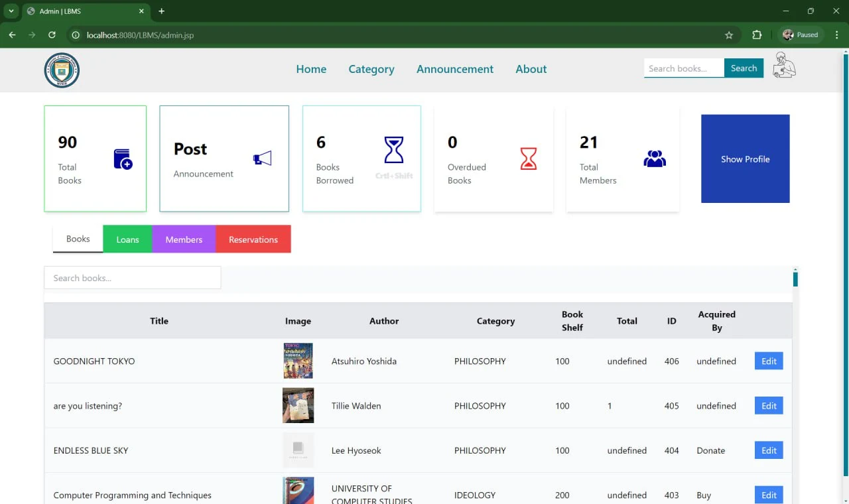Screen dimensions: 849x504
Task: Click the megaphone icon on Post Announcement card
Action: (263, 158)
